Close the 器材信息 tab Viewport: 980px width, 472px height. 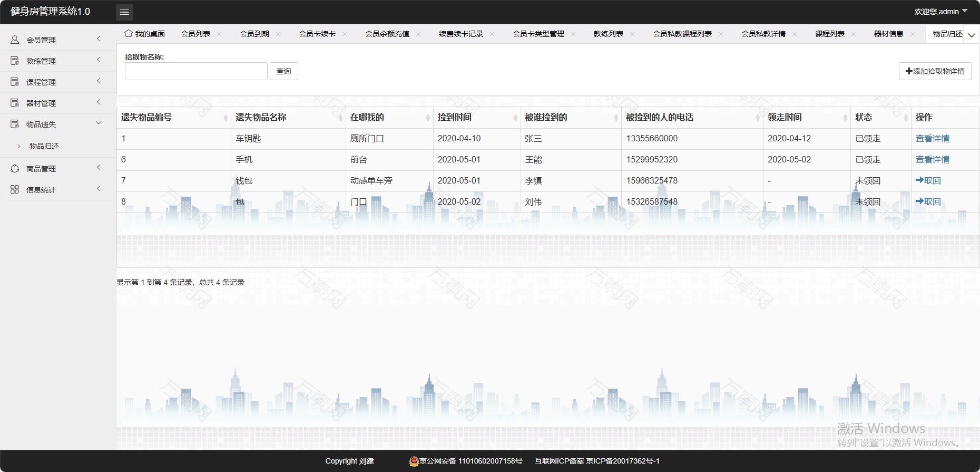(x=913, y=34)
